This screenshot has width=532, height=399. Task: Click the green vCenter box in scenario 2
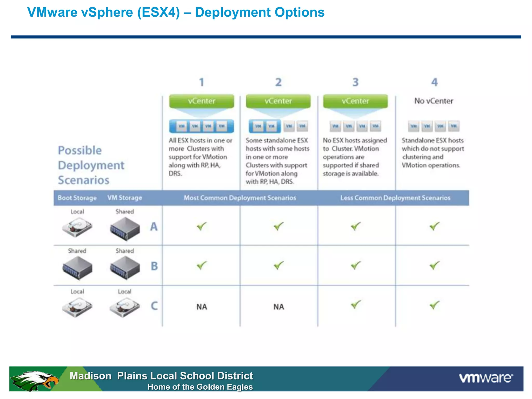tap(278, 101)
